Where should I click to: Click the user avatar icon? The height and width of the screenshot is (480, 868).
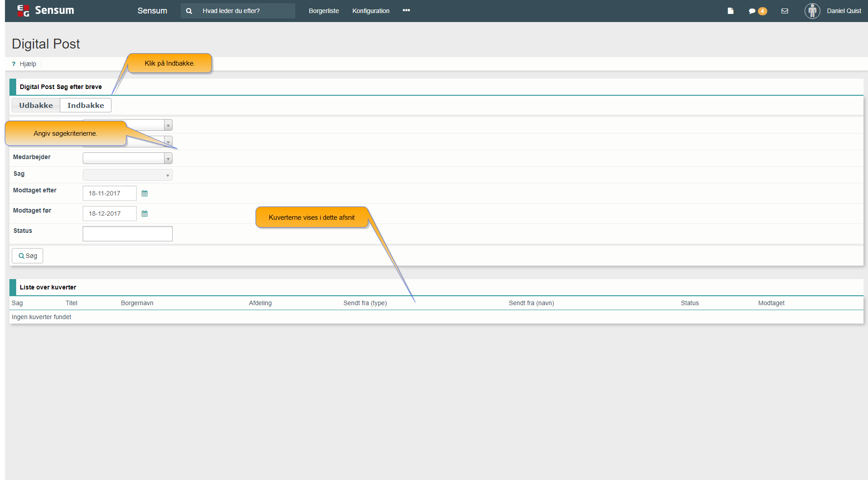(812, 11)
